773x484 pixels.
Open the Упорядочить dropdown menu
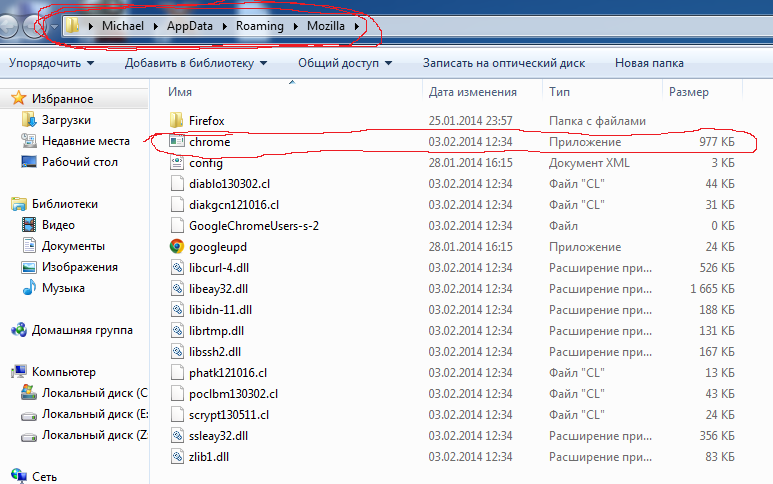point(51,63)
